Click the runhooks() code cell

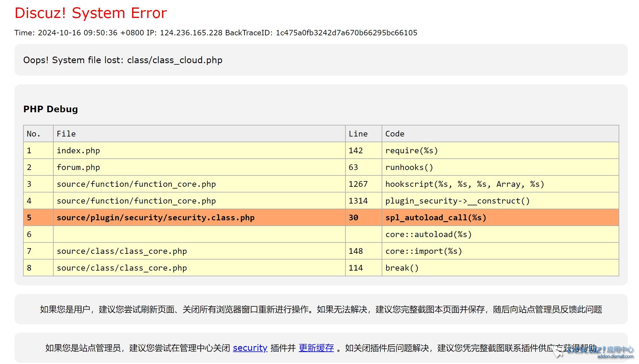500,167
